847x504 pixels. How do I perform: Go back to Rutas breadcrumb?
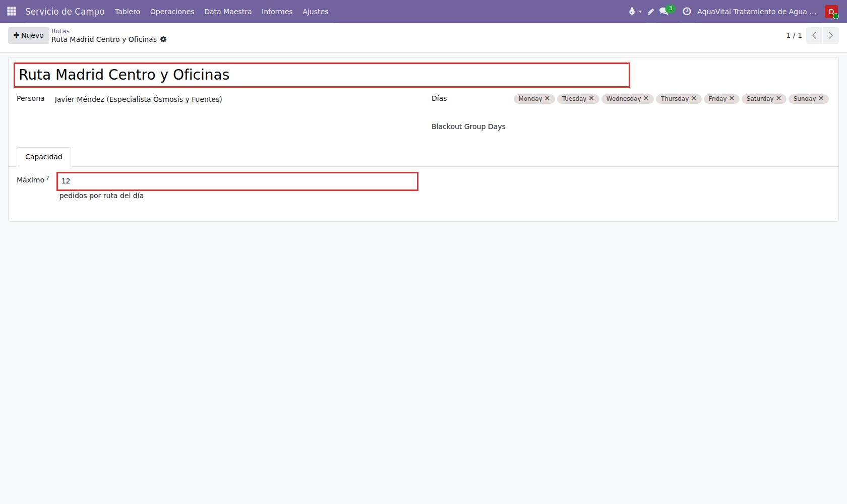click(x=60, y=31)
